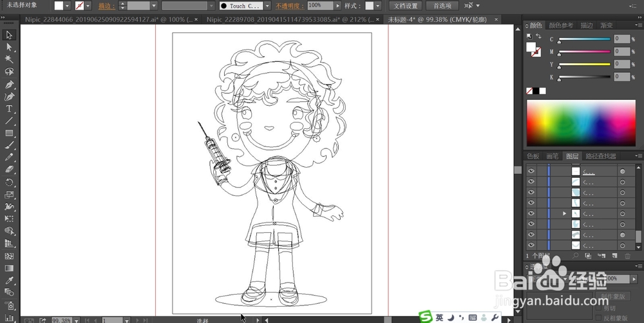This screenshot has height=323, width=644.
Task: Select the Shape Builder tool
Action: pyautogui.click(x=9, y=231)
